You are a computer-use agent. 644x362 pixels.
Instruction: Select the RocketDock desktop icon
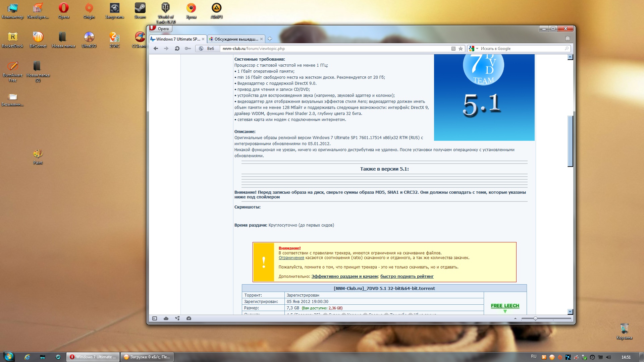tap(13, 40)
